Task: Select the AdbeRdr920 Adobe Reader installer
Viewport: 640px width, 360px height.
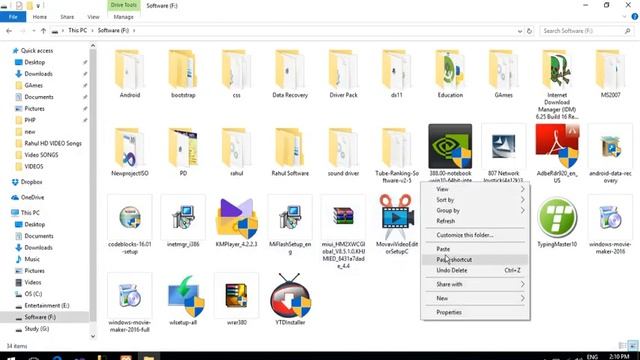Action: [x=557, y=153]
